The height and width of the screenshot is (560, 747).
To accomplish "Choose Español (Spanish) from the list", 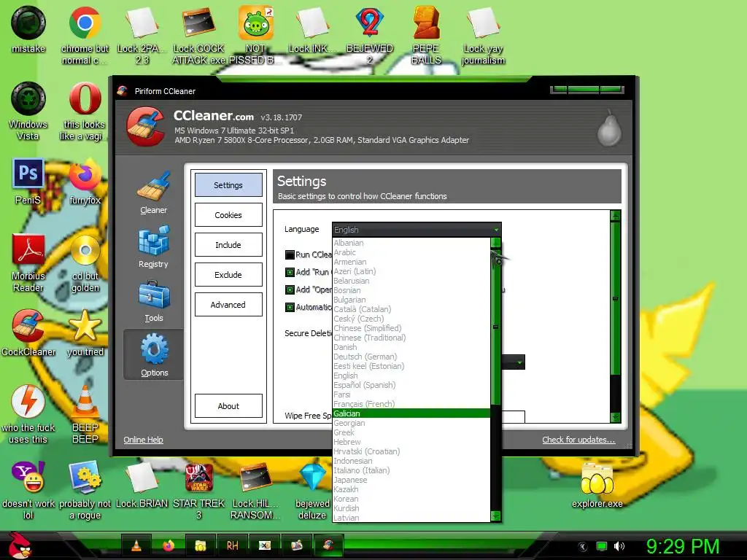I will (x=411, y=385).
